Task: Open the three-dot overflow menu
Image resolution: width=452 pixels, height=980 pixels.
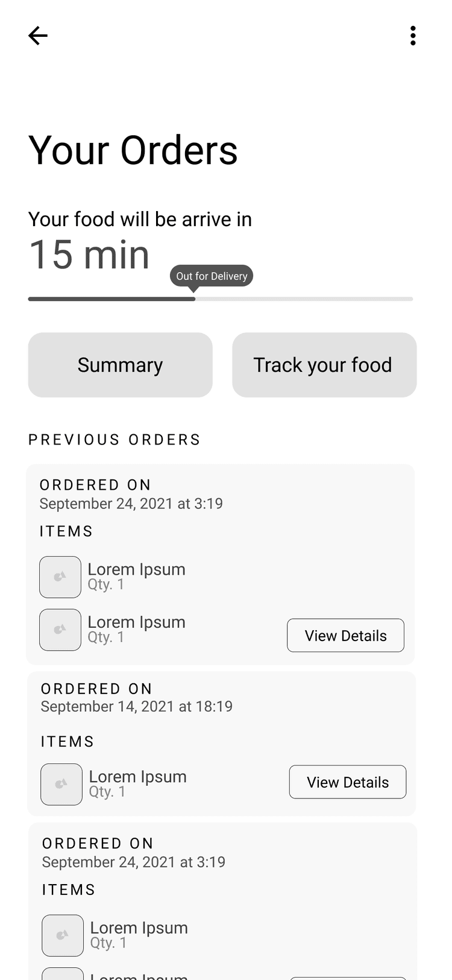Action: [x=413, y=36]
